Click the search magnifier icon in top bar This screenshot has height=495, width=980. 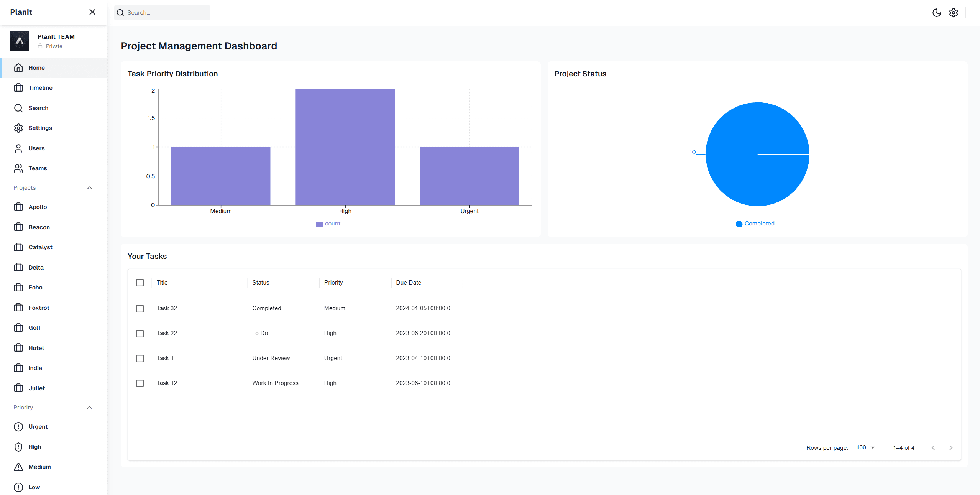coord(120,13)
